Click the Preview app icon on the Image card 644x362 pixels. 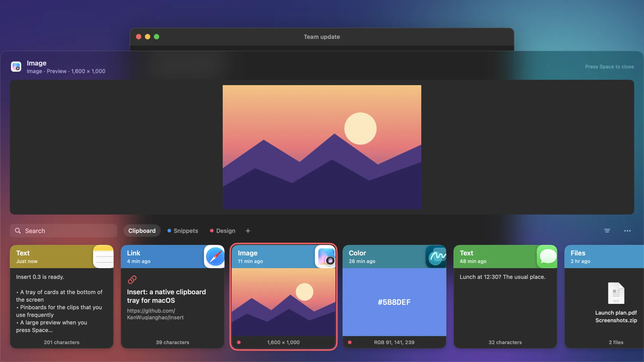tap(325, 257)
